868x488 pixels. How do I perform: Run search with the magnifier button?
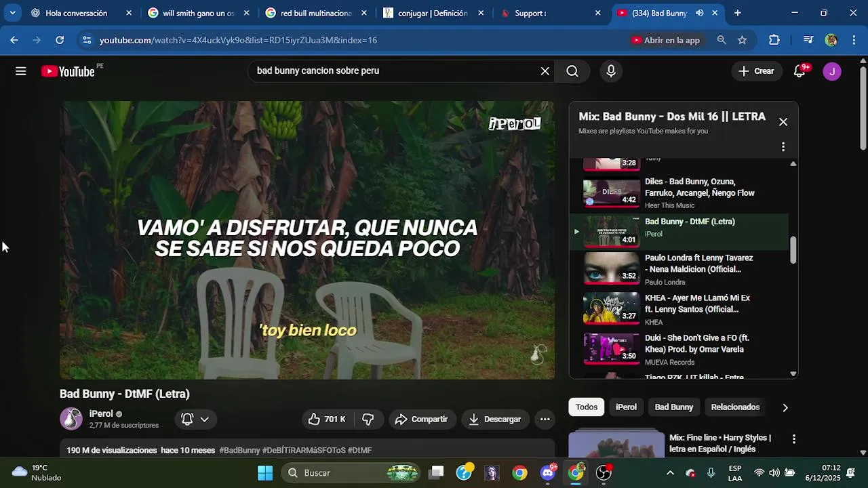(572, 71)
